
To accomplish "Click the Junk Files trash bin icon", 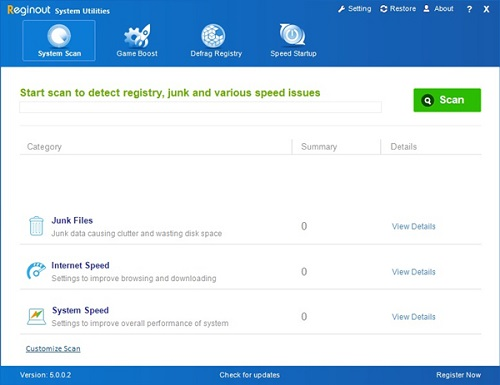I will click(36, 226).
